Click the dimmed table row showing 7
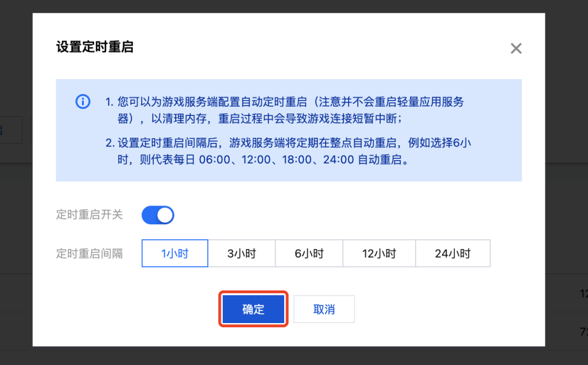The height and width of the screenshot is (365, 588). coord(568,332)
